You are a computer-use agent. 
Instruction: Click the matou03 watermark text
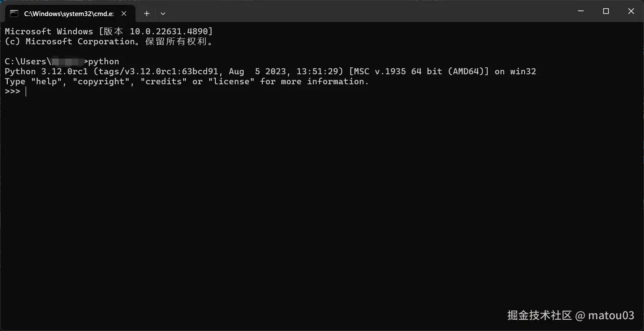[x=611, y=315]
